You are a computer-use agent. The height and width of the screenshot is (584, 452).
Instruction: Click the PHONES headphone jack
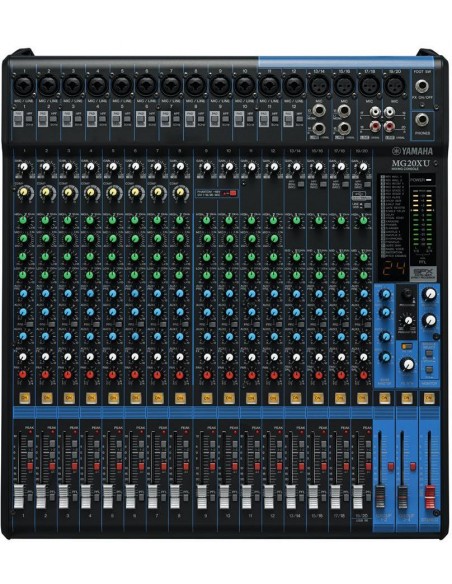pos(421,119)
